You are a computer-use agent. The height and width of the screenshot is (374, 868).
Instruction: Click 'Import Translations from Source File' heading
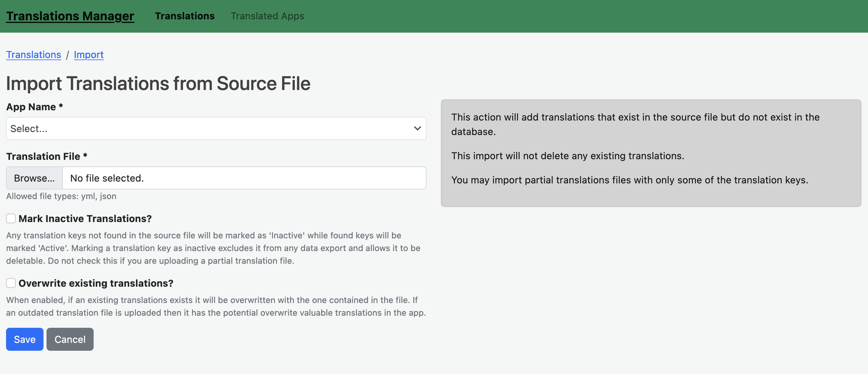(158, 83)
